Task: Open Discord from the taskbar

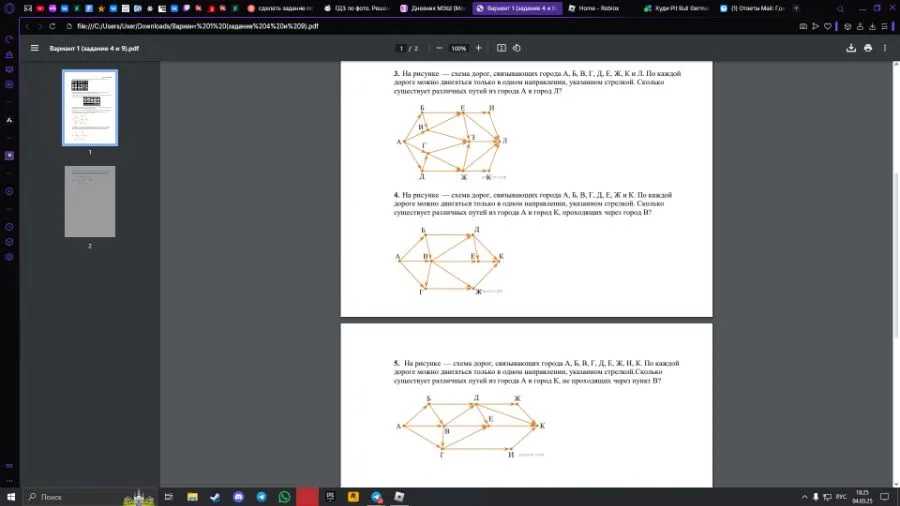Action: point(238,497)
